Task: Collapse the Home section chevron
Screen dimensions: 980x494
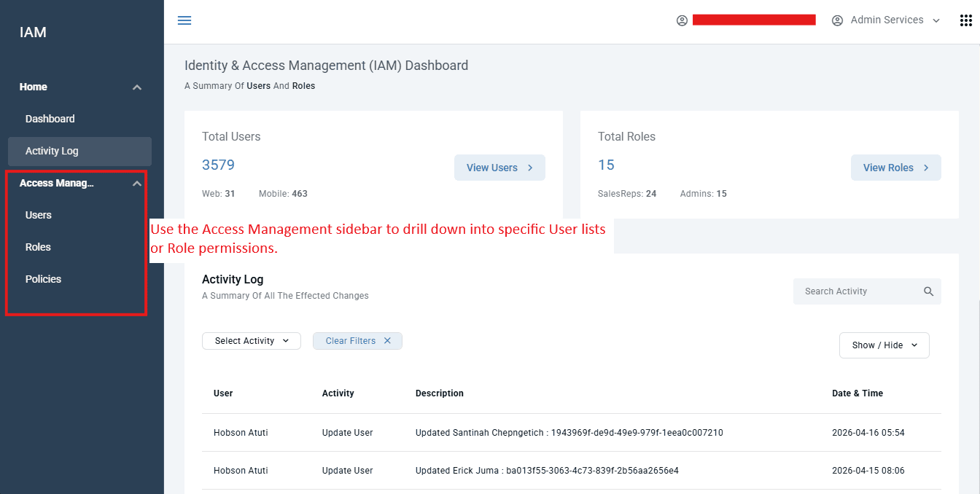Action: click(x=136, y=87)
